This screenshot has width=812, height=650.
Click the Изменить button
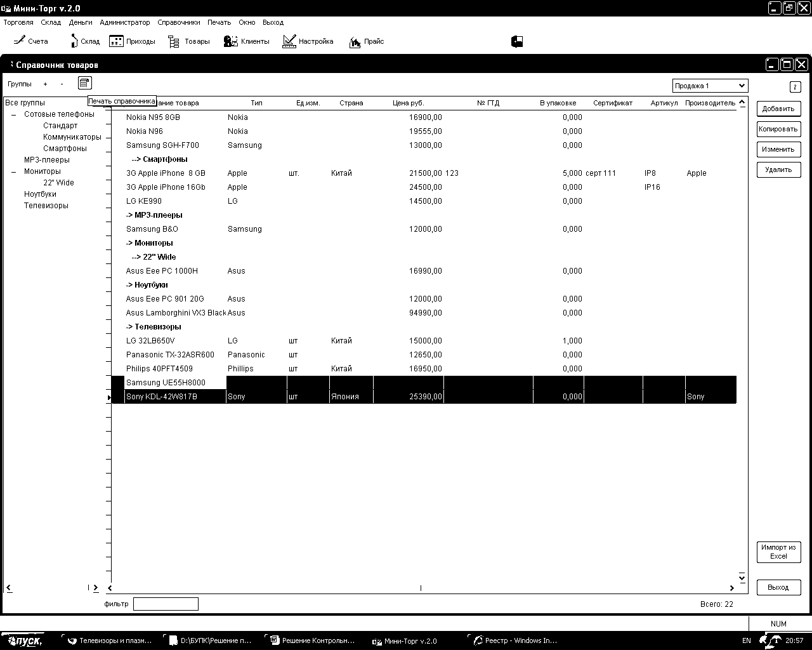[x=778, y=149]
